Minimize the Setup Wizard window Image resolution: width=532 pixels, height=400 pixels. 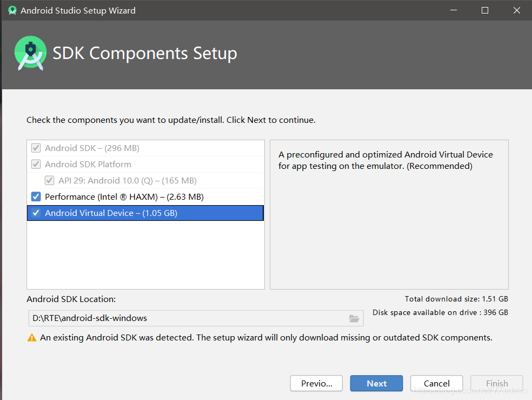pos(454,10)
